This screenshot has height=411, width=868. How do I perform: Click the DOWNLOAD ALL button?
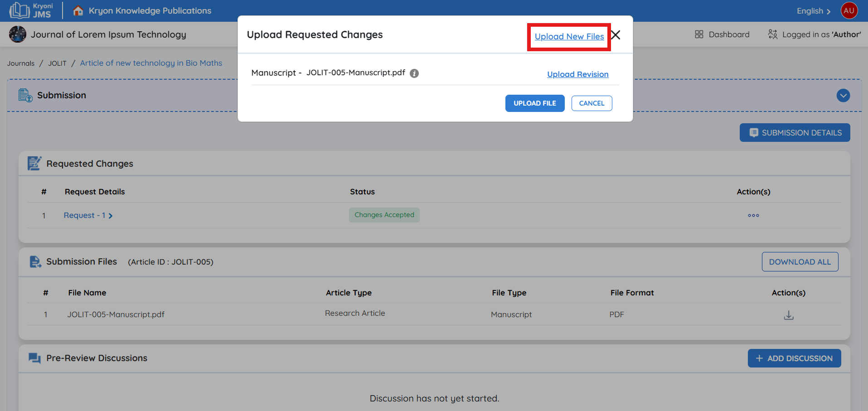800,262
